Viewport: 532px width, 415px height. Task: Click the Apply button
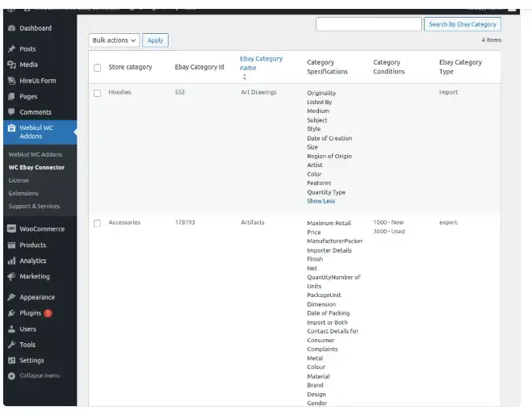tap(155, 40)
